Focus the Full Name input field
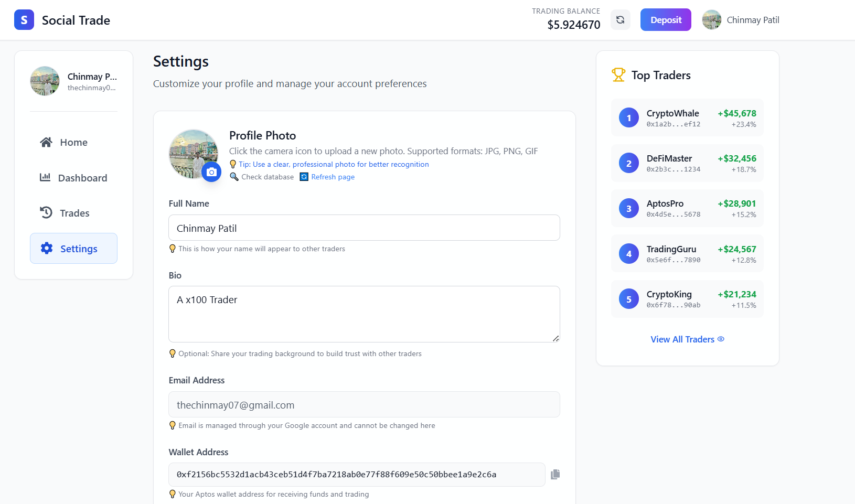Screen dimensions: 855x504 point(364,228)
